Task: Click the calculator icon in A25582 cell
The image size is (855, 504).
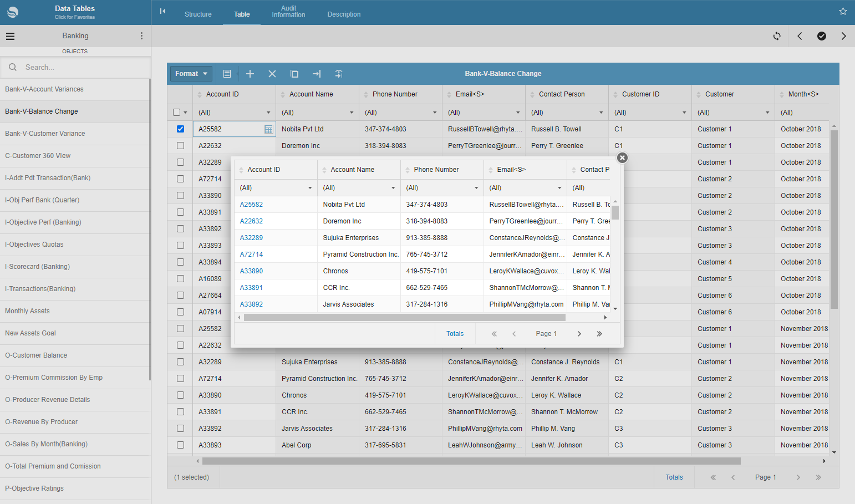Action: point(269,129)
